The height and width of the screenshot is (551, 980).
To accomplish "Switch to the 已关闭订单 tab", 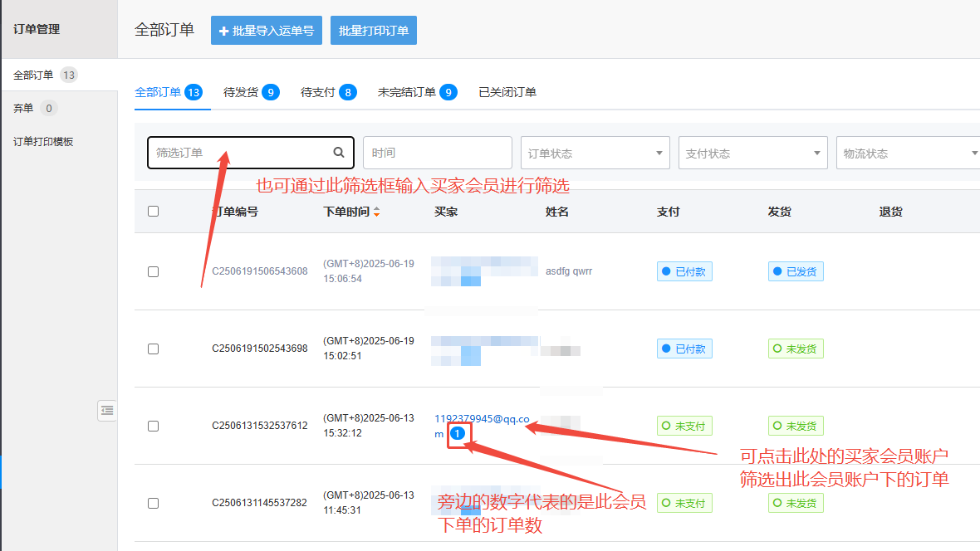I will click(507, 92).
